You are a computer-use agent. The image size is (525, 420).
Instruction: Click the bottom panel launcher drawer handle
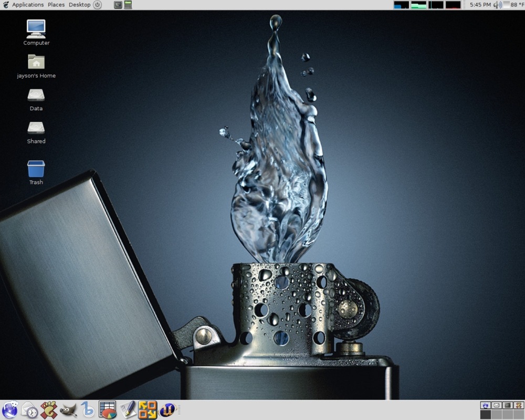point(179,409)
